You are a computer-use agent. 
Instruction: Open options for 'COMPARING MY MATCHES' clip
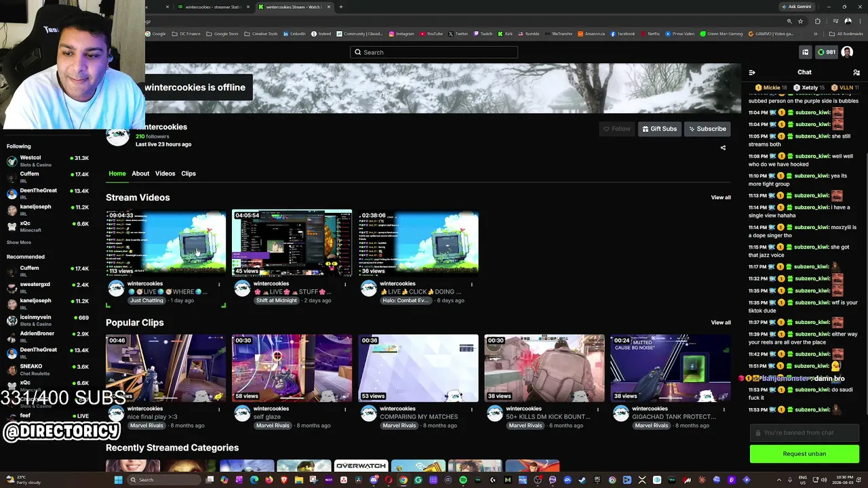pos(471,409)
